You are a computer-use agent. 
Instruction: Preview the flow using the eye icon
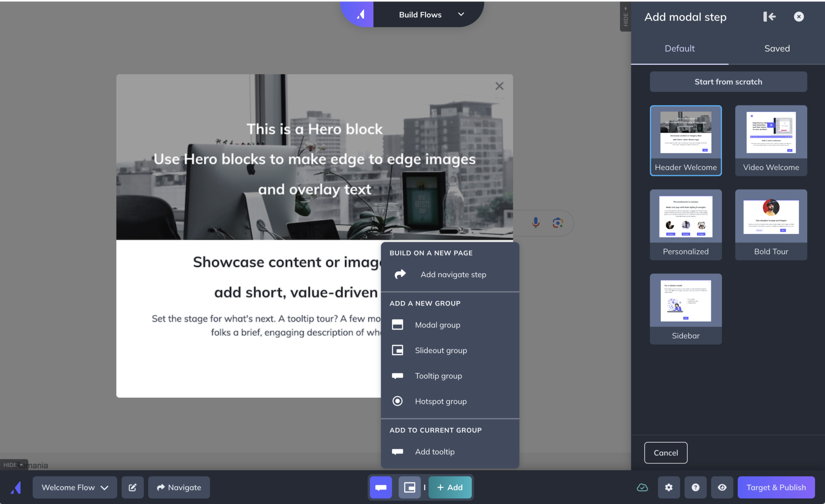click(x=721, y=487)
